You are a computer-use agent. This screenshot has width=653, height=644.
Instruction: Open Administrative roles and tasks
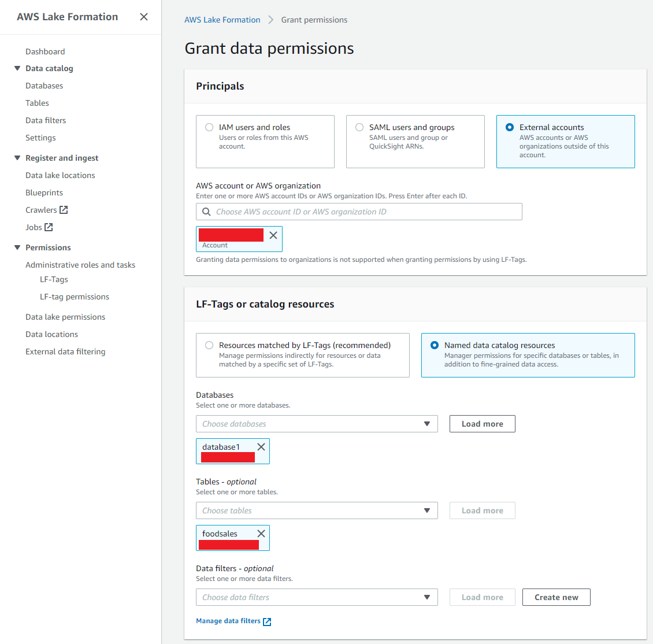click(80, 265)
